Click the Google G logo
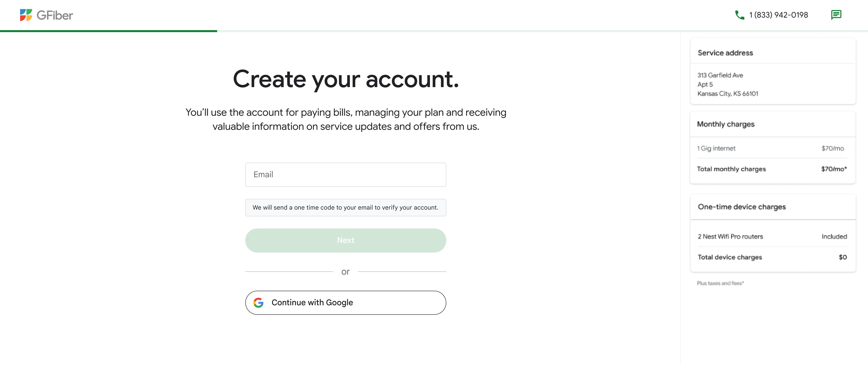The image size is (868, 365). [x=258, y=303]
